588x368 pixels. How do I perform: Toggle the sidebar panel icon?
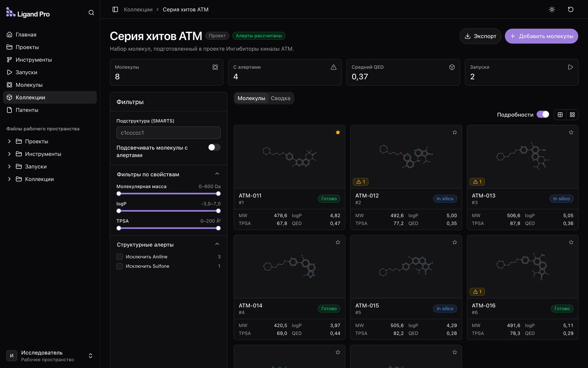tap(115, 9)
